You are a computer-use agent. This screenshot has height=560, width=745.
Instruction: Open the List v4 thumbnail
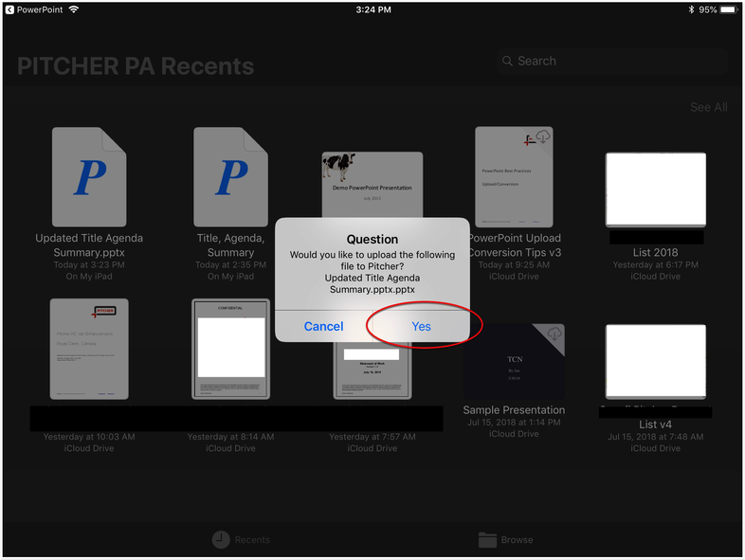pyautogui.click(x=655, y=360)
